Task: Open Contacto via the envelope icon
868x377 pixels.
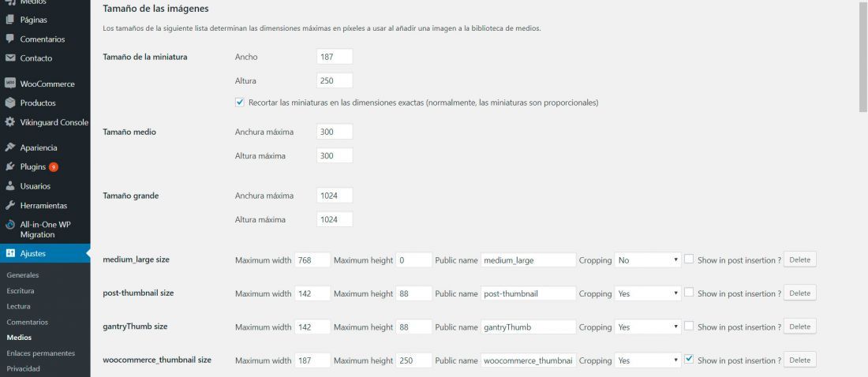Action: point(10,58)
